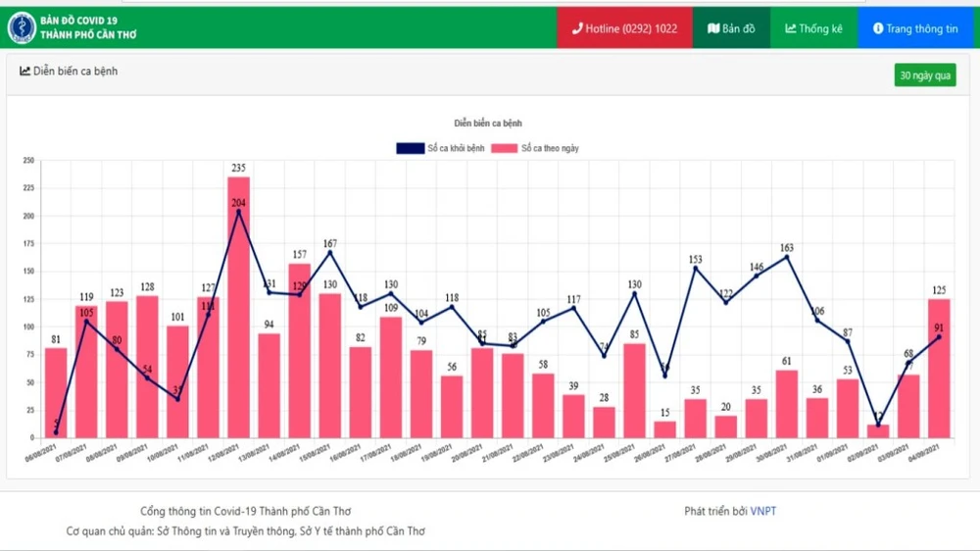Viewport: 980px width, 551px height.
Task: Open the 30 ngày qua range selector
Action: (924, 75)
